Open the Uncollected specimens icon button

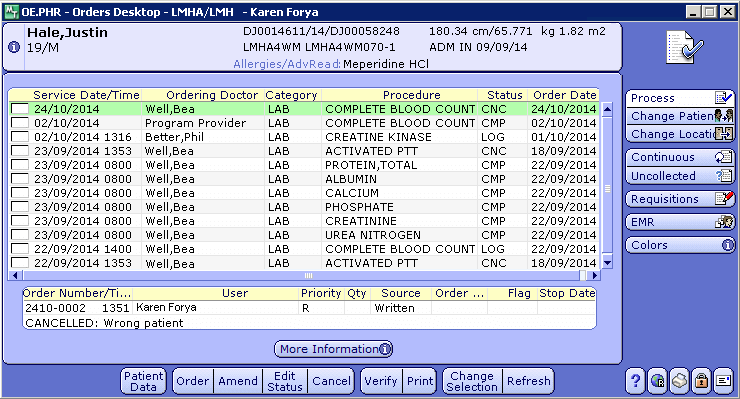724,176
